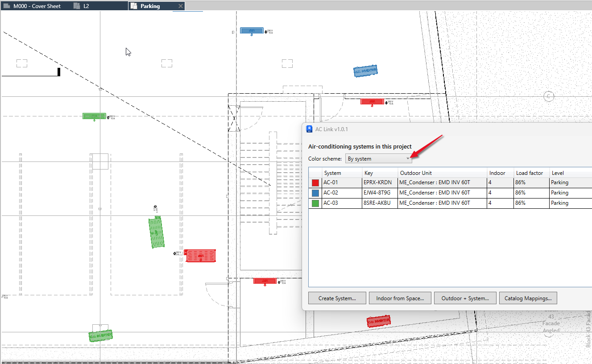Select the AC-03 system cell

click(x=342, y=203)
